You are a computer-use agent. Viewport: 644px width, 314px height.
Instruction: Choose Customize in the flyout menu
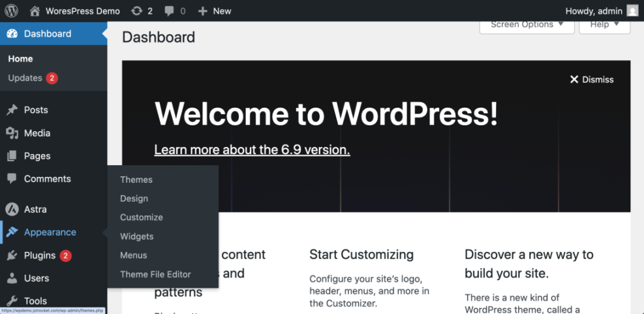[142, 217]
